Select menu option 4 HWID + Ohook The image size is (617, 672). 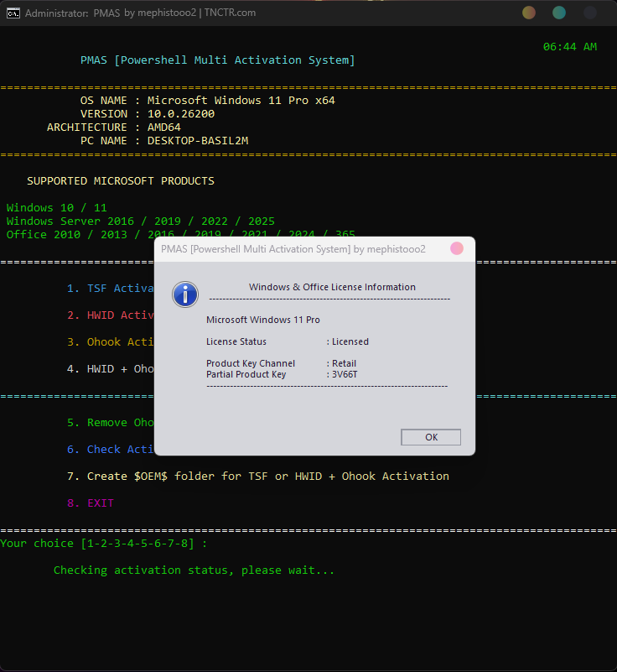pyautogui.click(x=111, y=369)
